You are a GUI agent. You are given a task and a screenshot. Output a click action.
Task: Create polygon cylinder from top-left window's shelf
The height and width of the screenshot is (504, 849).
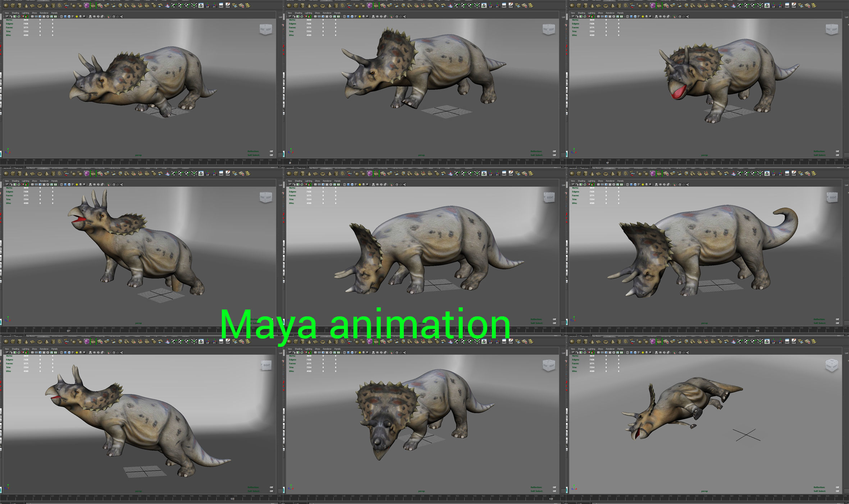(19, 5)
